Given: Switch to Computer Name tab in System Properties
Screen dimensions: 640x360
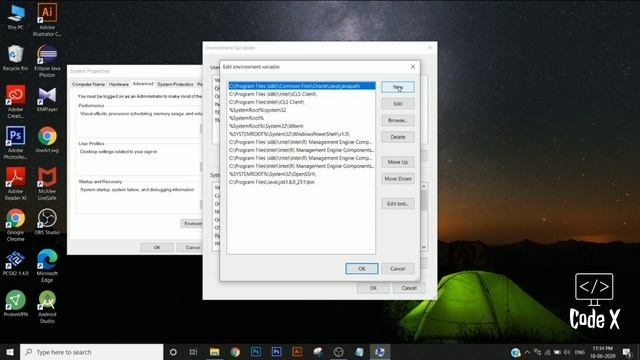Looking at the screenshot, I should pyautogui.click(x=88, y=84).
